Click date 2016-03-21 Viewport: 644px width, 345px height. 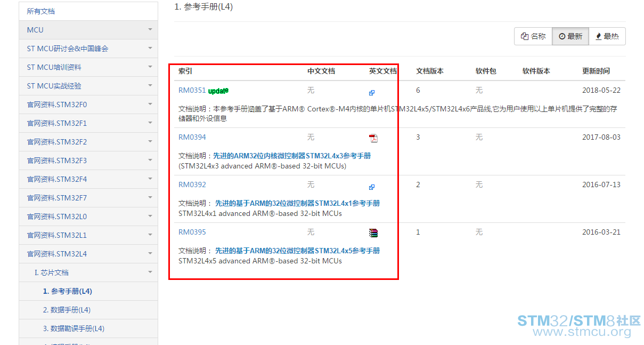(x=601, y=232)
